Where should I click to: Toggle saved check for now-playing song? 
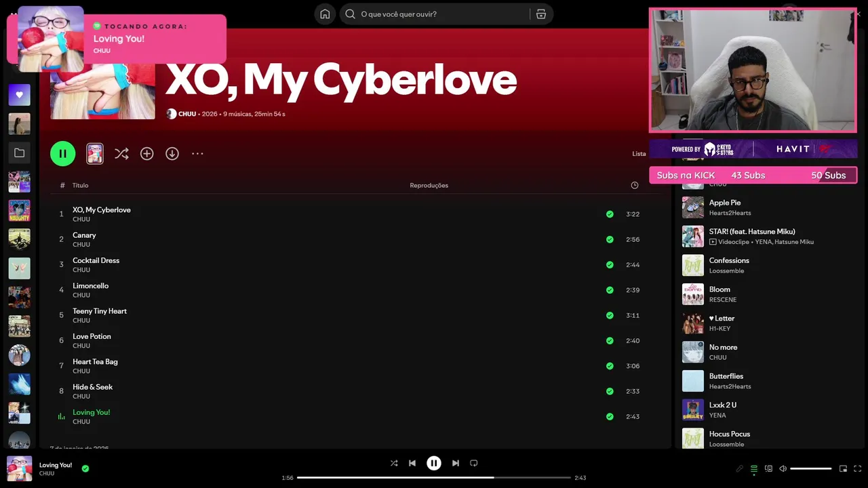(85, 468)
